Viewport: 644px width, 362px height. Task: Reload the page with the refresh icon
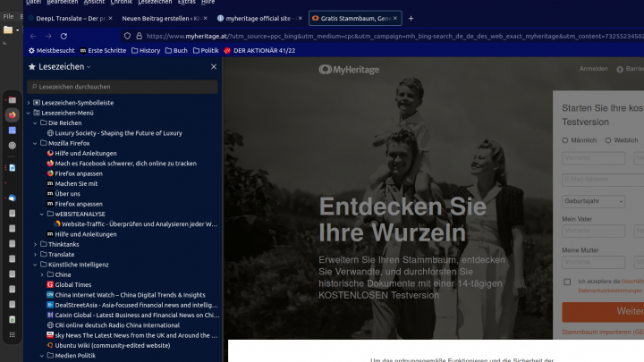(64, 36)
